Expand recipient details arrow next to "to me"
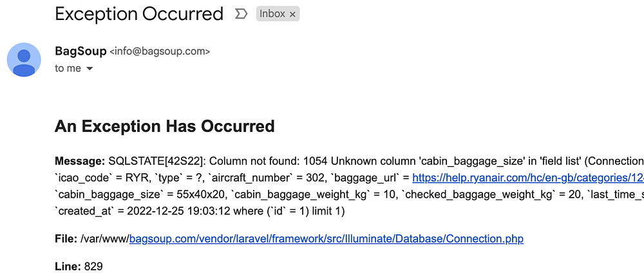The image size is (644, 280). [x=90, y=68]
